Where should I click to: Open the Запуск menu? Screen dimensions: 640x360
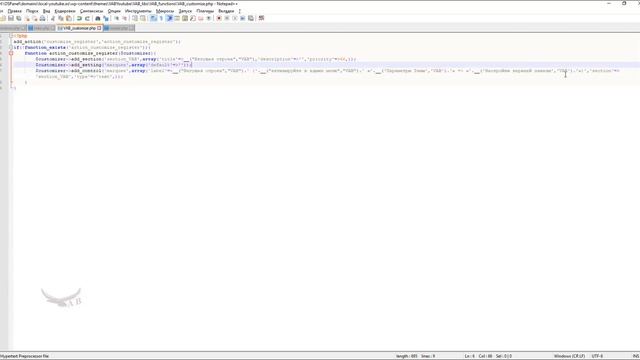click(185, 11)
